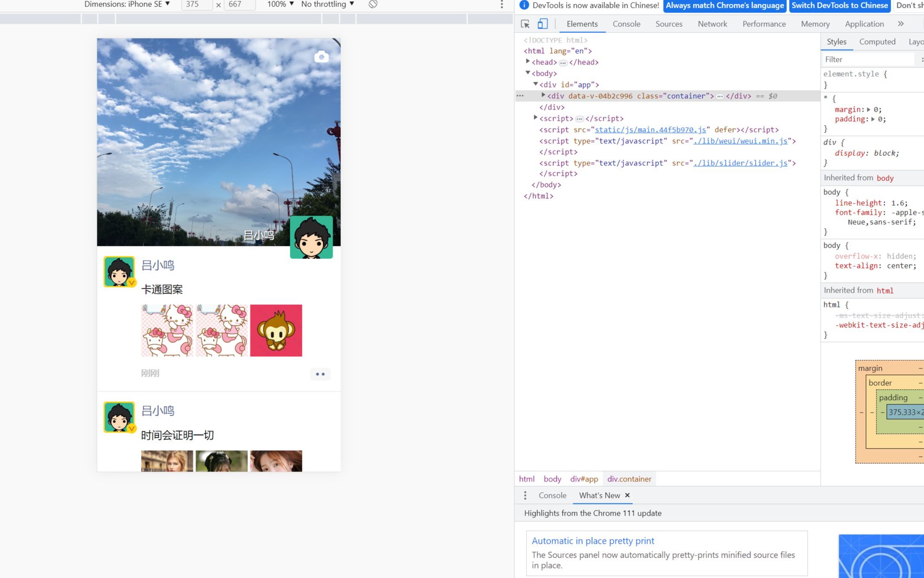
Task: Click Inherited from html link
Action: click(885, 291)
